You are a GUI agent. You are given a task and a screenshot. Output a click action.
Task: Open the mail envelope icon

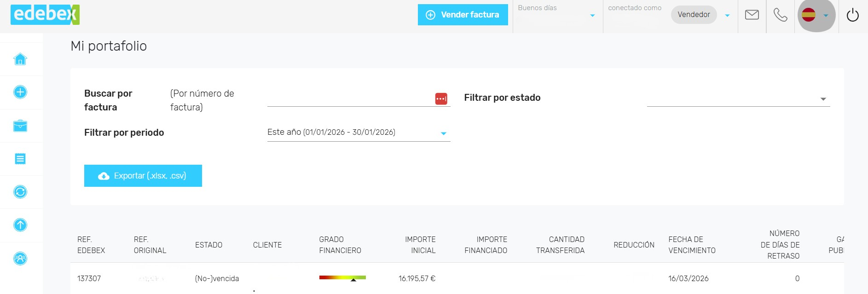pos(752,15)
